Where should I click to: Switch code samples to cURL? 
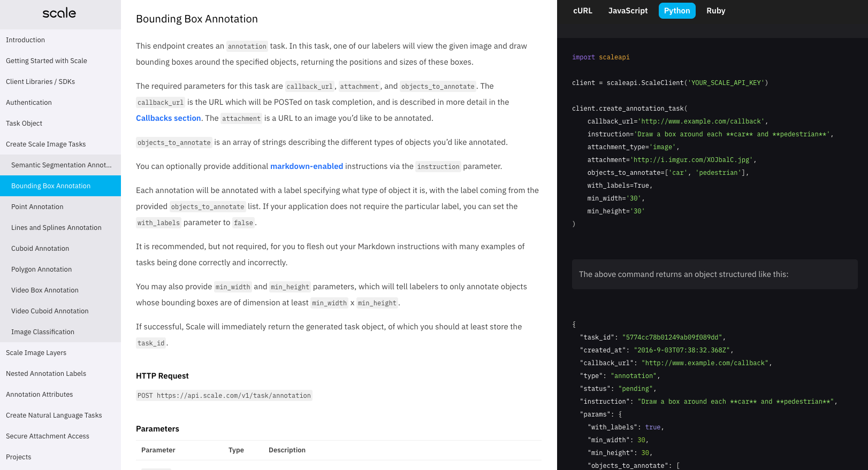[x=583, y=11]
